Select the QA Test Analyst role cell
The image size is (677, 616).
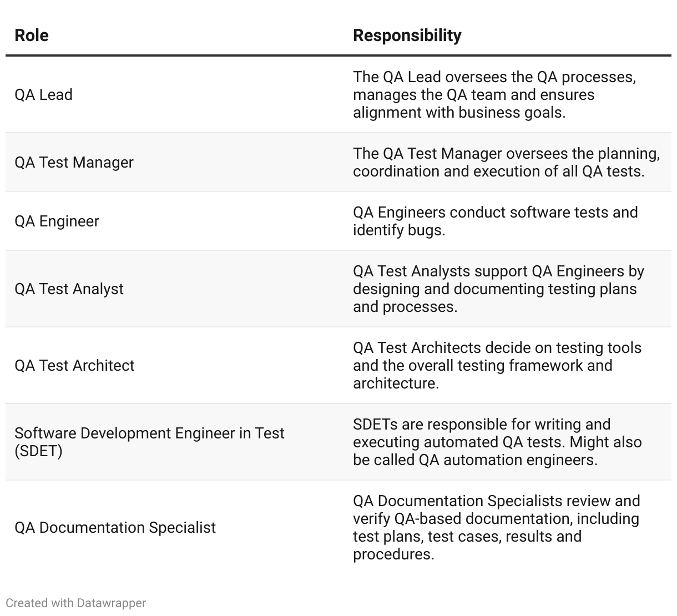(x=69, y=289)
